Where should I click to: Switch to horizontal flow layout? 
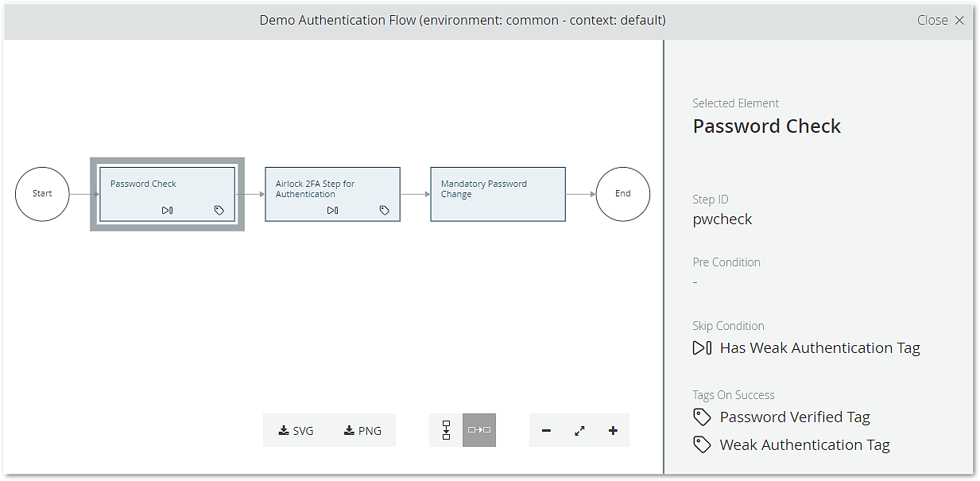tap(479, 430)
